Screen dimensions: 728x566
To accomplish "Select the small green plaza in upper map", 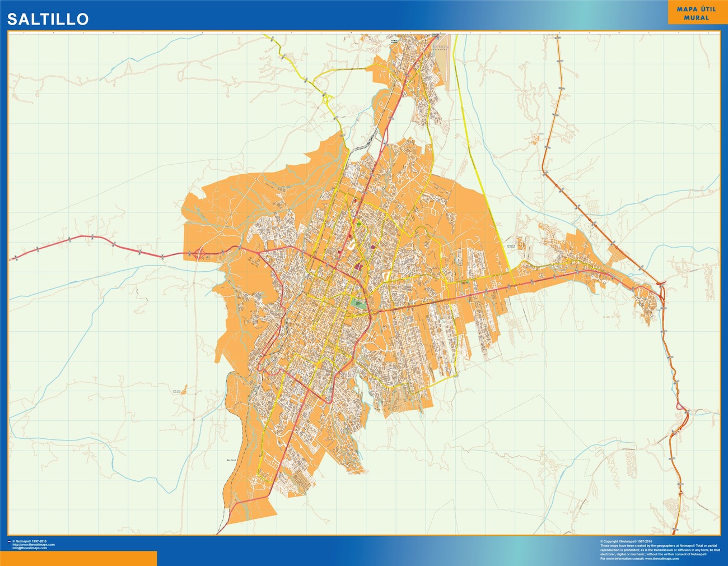I will [359, 224].
